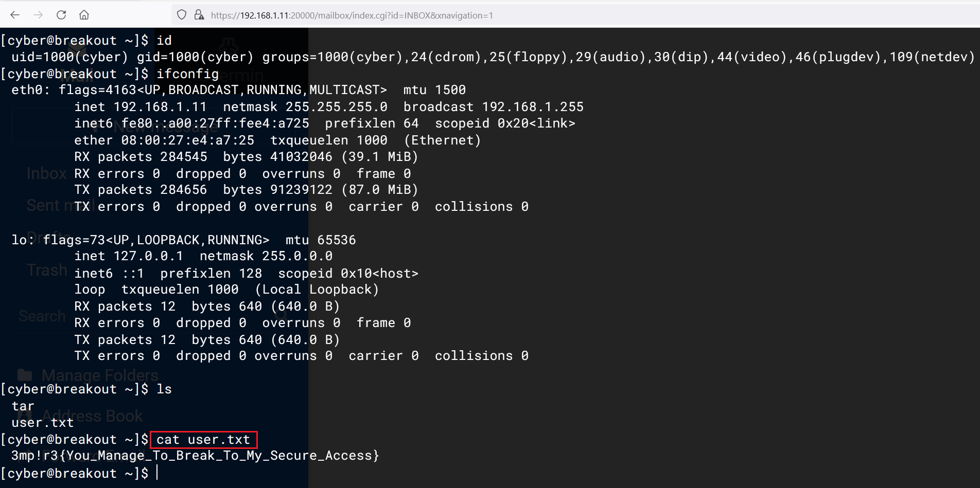980x488 pixels.
Task: Open the Address Book link
Action: [x=92, y=415]
